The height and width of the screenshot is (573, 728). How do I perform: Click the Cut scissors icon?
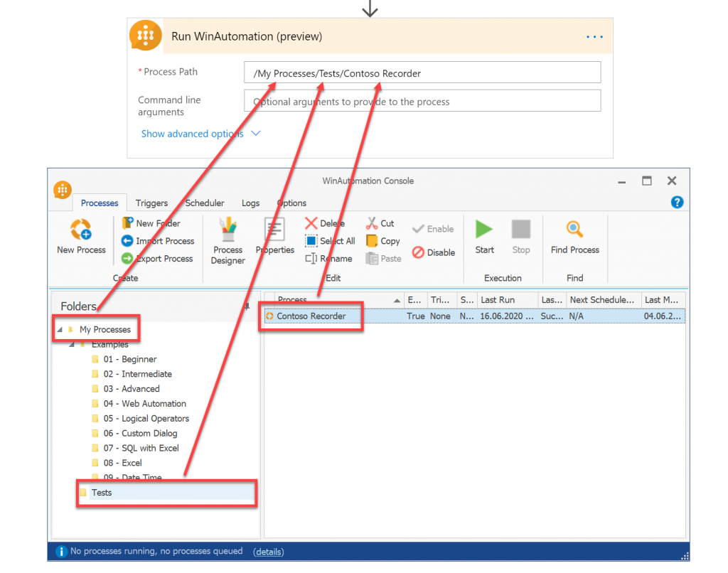coord(371,223)
